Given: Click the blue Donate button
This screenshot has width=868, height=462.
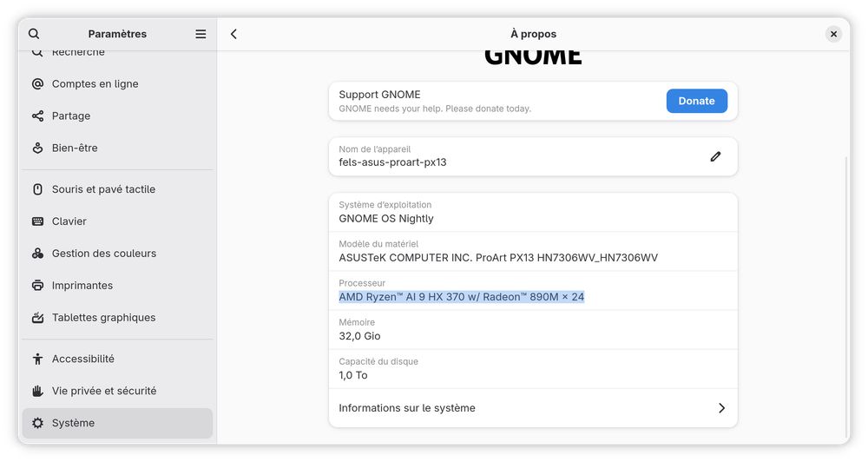Looking at the screenshot, I should (x=696, y=101).
